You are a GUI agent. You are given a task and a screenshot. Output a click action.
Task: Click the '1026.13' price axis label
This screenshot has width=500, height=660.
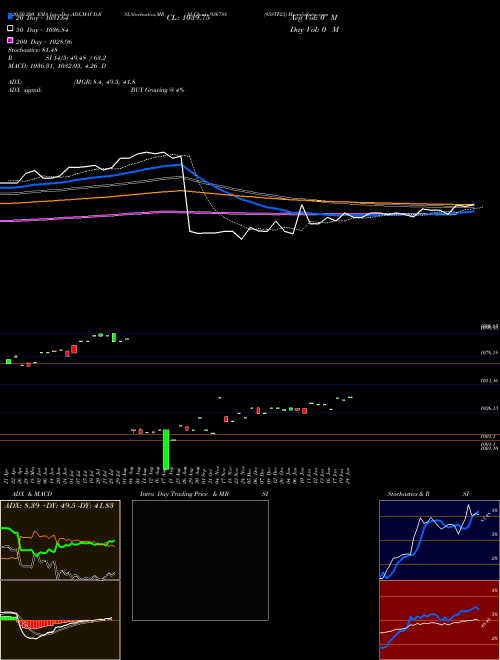pyautogui.click(x=489, y=408)
